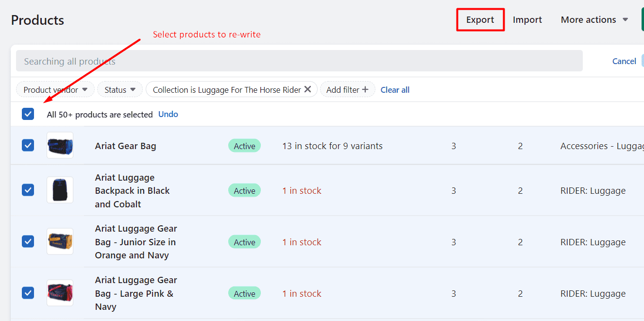Click the '3' value in Ariat Gear Bag row
The width and height of the screenshot is (644, 321).
point(454,146)
